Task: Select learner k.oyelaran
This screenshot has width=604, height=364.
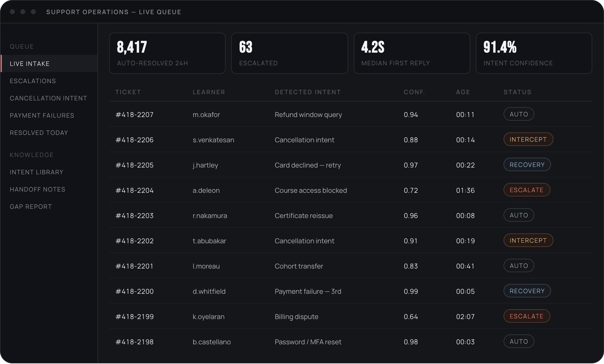Action: tap(208, 317)
